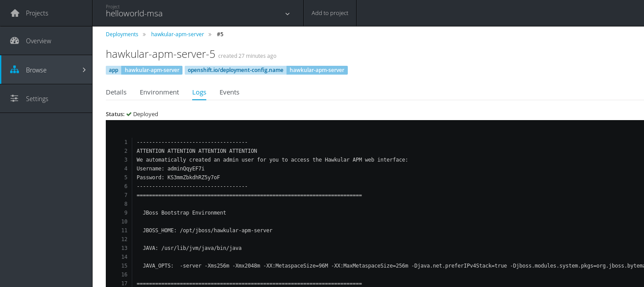Follow the hawkular-apm-server breadcrumb link
The width and height of the screenshot is (644, 287).
pyautogui.click(x=178, y=34)
